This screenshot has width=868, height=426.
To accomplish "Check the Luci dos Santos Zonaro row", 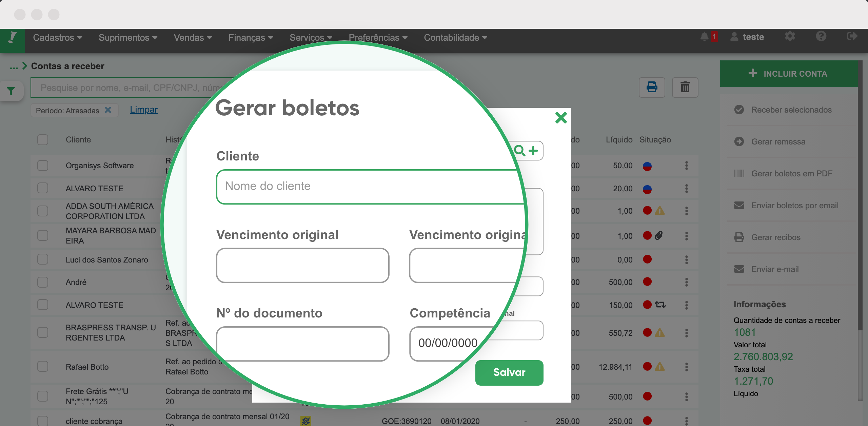I will coord(43,259).
